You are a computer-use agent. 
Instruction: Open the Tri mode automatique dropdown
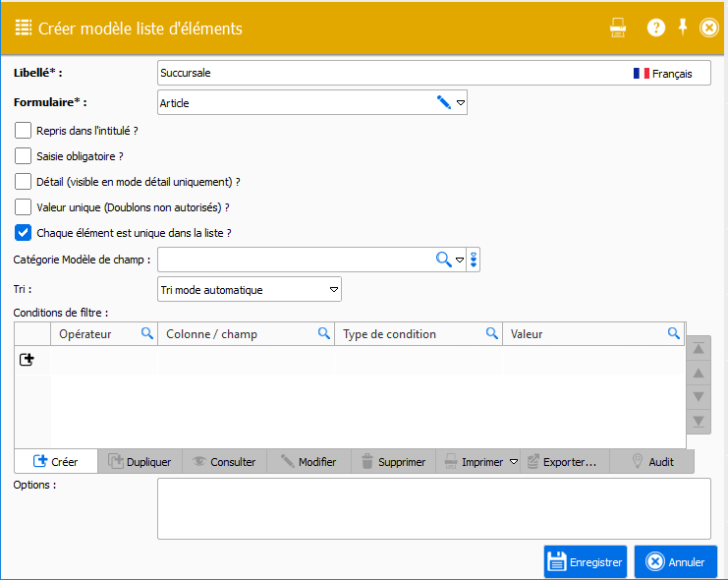tap(334, 290)
